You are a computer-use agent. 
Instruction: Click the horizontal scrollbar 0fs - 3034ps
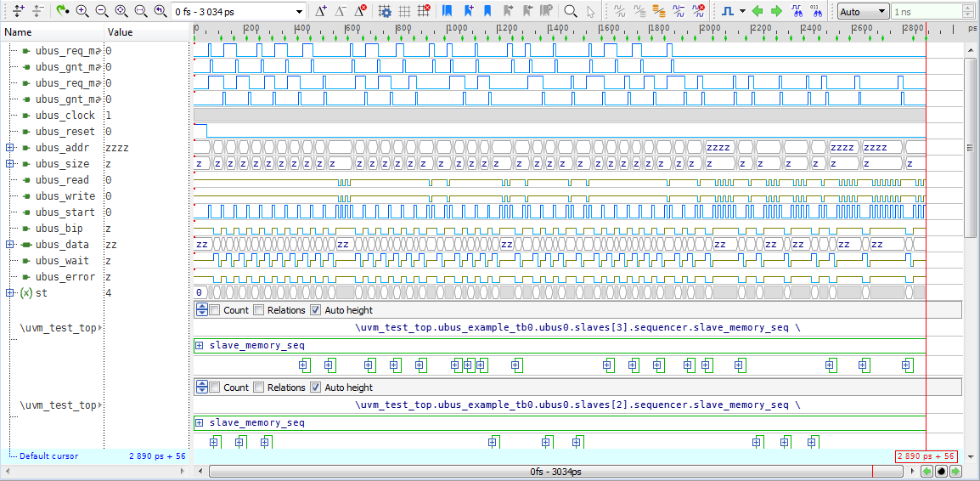(x=557, y=471)
